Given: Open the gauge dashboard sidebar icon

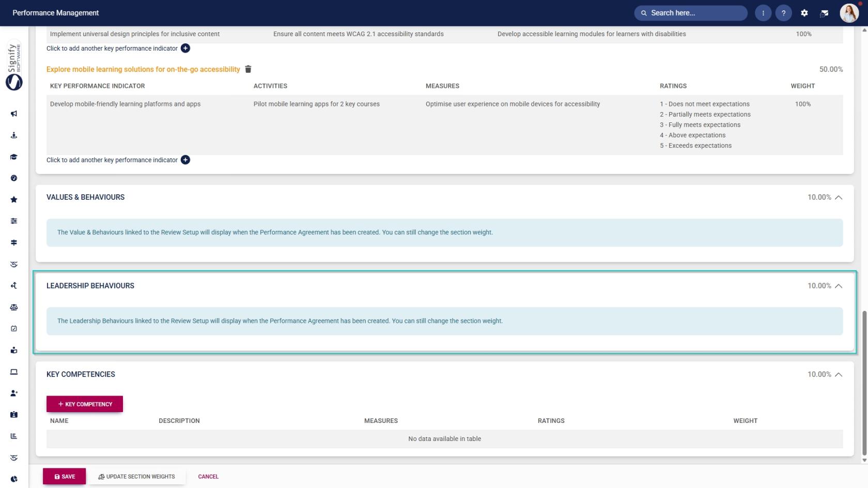Looking at the screenshot, I should [x=14, y=178].
